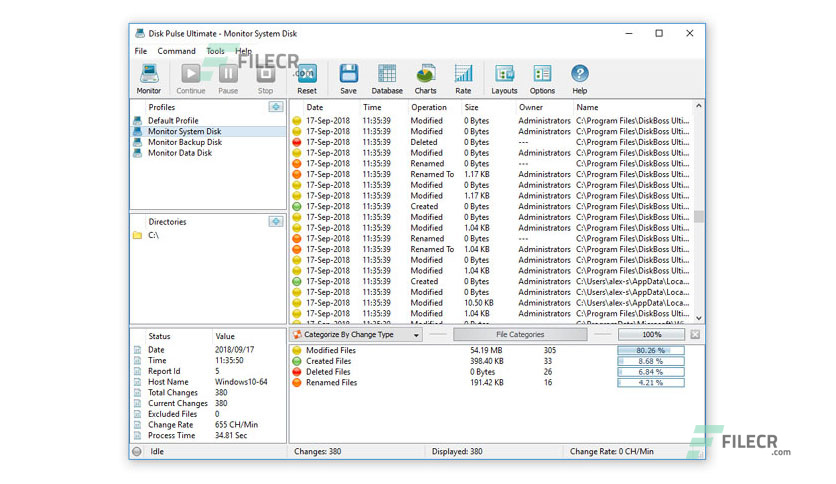
Task: Click the Process Time status row
Action: point(208,435)
